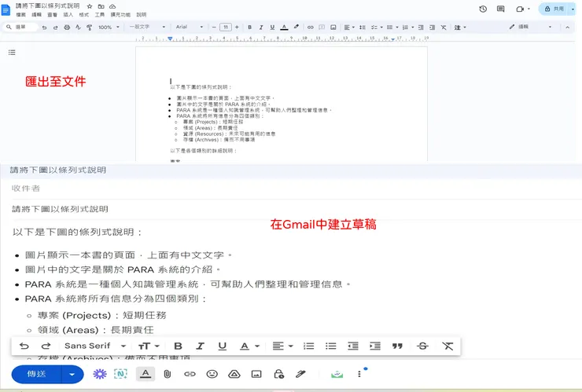Click the Docs redo icon
Viewport: 582px width, 392px height.
[x=56, y=27]
